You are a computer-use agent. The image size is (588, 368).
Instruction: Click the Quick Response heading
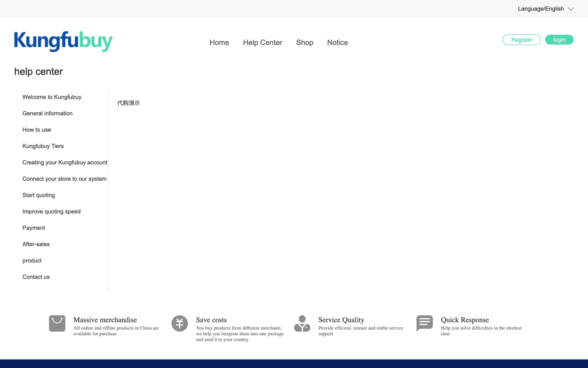pyautogui.click(x=465, y=320)
